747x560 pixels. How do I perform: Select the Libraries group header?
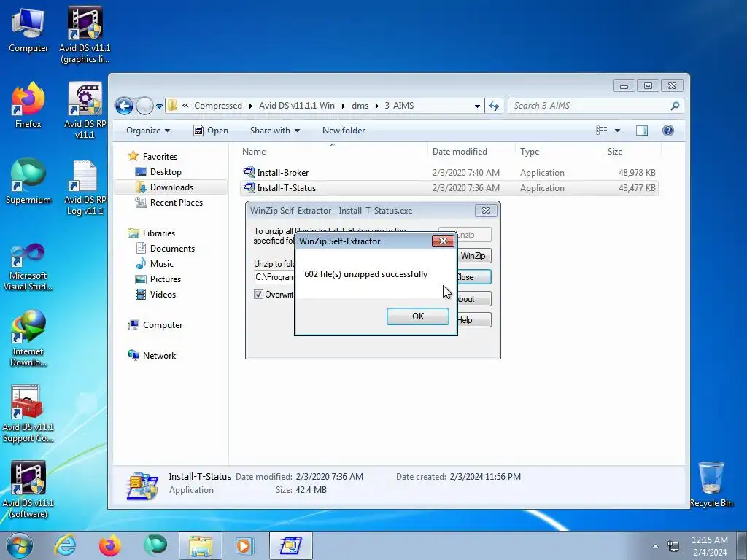coord(158,233)
